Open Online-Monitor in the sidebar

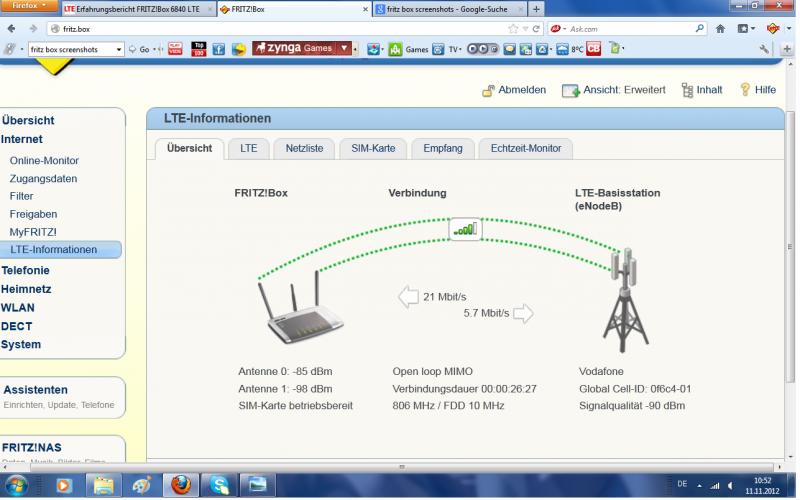[44, 161]
